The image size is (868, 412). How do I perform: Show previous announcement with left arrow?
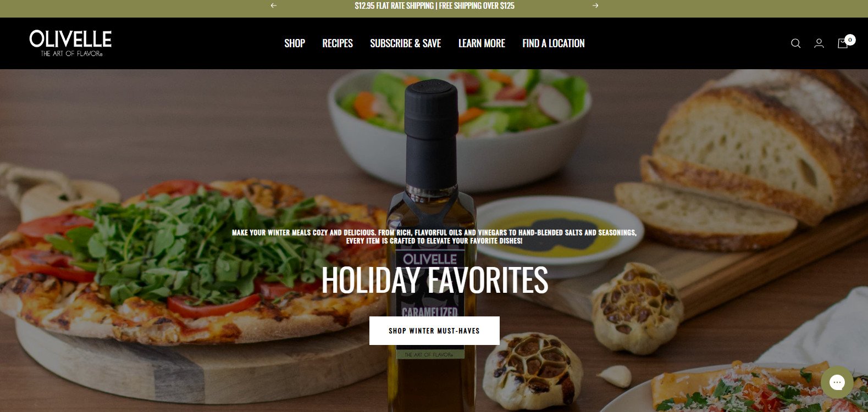[274, 5]
